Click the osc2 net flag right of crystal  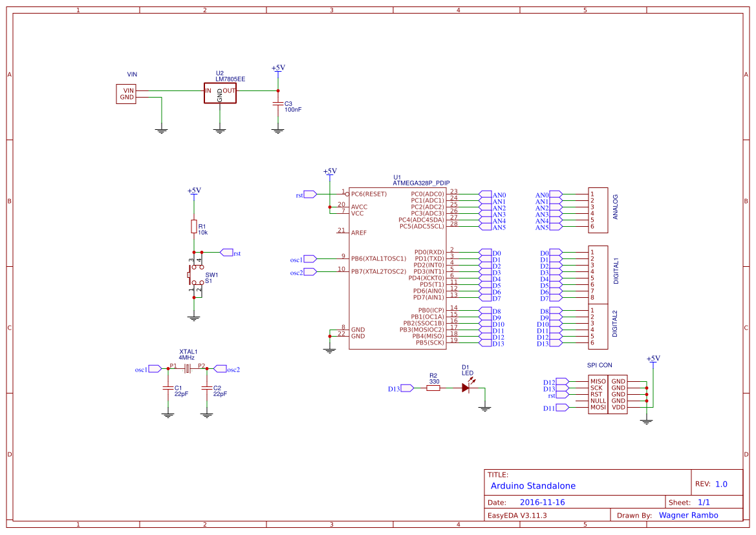coord(220,369)
